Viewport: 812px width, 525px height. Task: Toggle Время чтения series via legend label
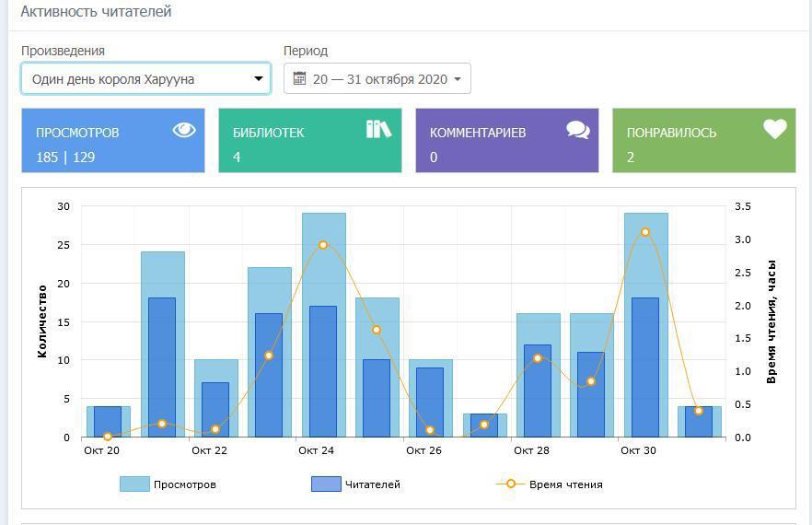(x=565, y=484)
